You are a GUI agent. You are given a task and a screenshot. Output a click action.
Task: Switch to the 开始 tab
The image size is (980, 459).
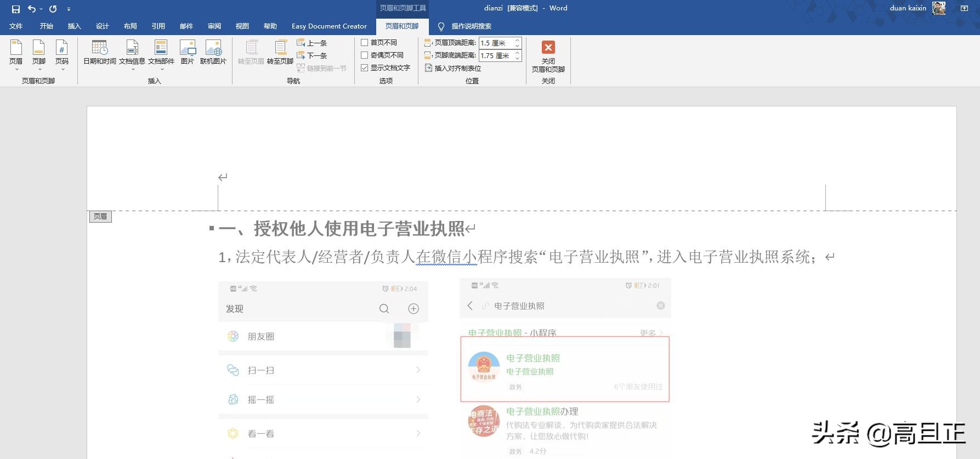pos(47,26)
